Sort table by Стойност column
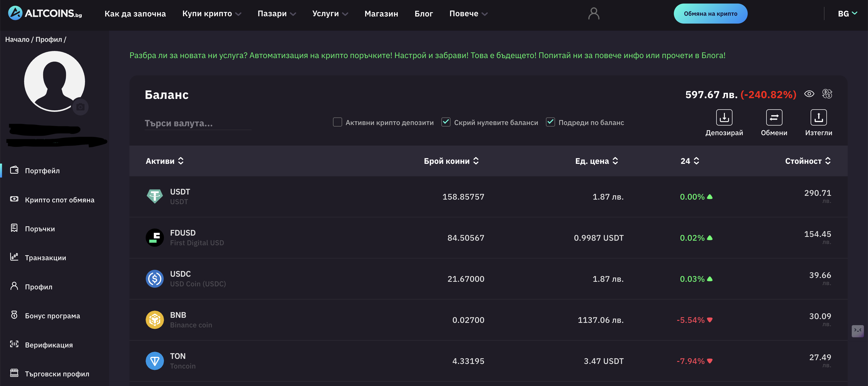 [808, 161]
